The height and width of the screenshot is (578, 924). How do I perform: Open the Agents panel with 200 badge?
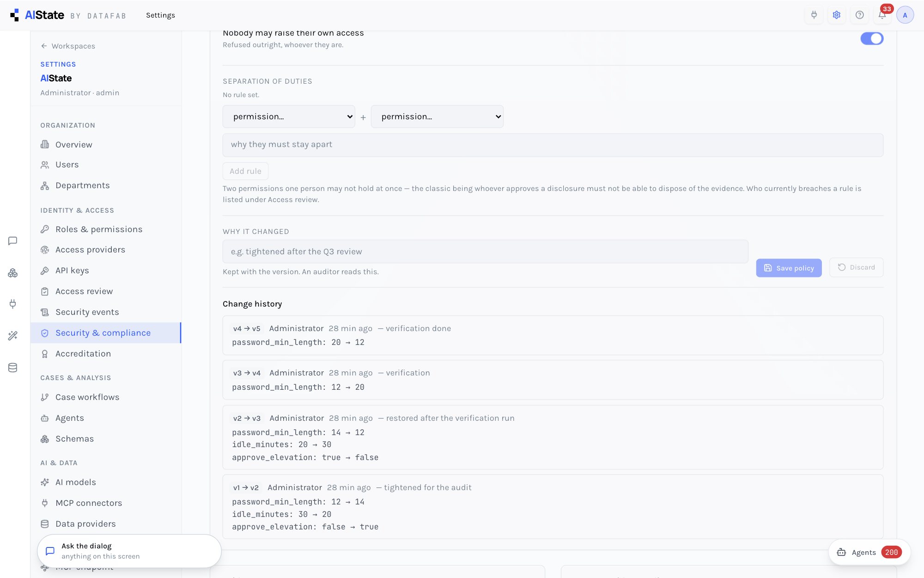click(x=869, y=552)
